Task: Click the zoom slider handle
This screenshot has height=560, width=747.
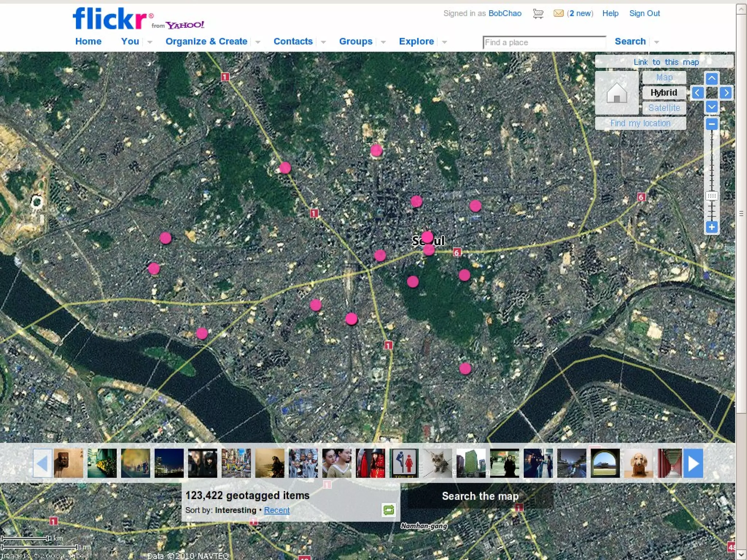Action: (711, 196)
